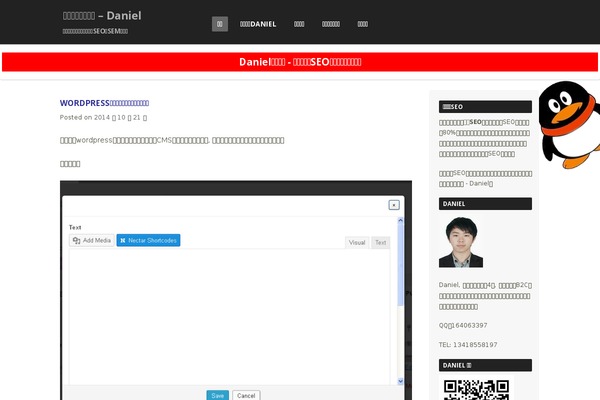
Task: Click the post paragraph mentioning wordpress CMS
Action: point(172,140)
